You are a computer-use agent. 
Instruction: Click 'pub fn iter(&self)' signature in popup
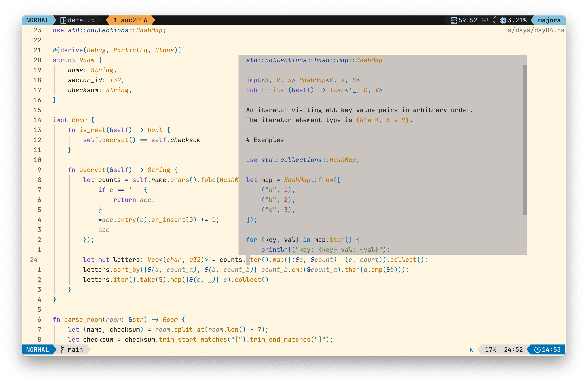pos(314,90)
